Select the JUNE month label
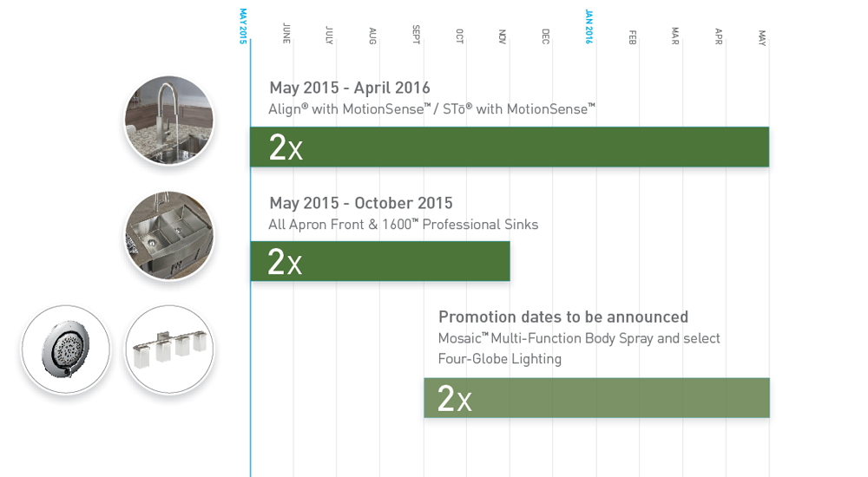The width and height of the screenshot is (868, 477). [x=286, y=33]
